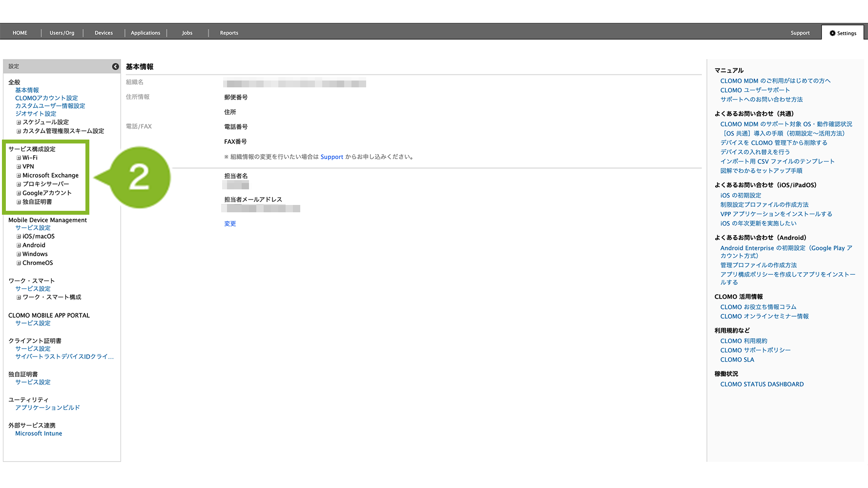
Task: Go to the Applications tab
Action: coord(145,33)
